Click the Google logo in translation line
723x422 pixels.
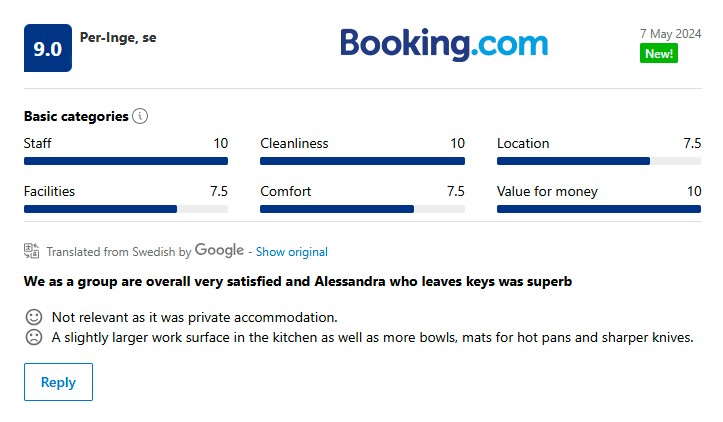click(219, 250)
